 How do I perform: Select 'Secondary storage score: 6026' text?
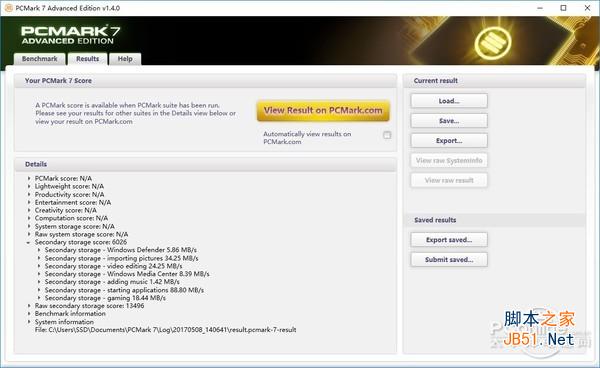click(81, 242)
